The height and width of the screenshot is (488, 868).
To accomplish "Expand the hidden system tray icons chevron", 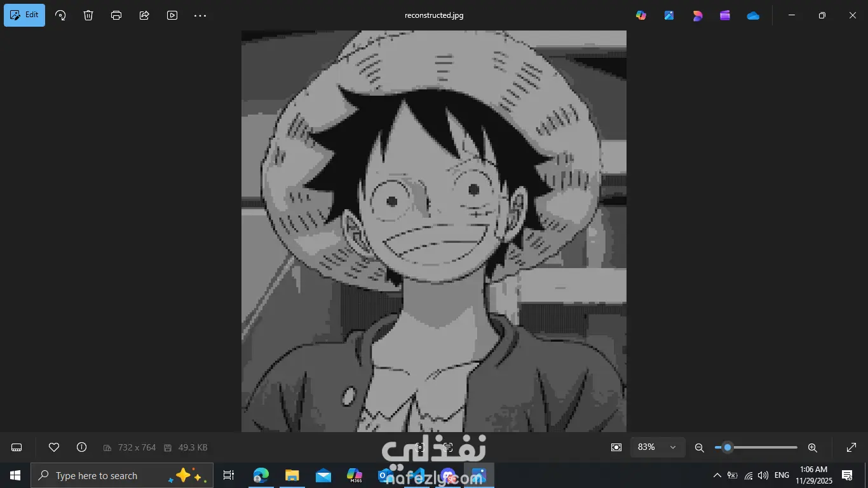I will [x=717, y=475].
